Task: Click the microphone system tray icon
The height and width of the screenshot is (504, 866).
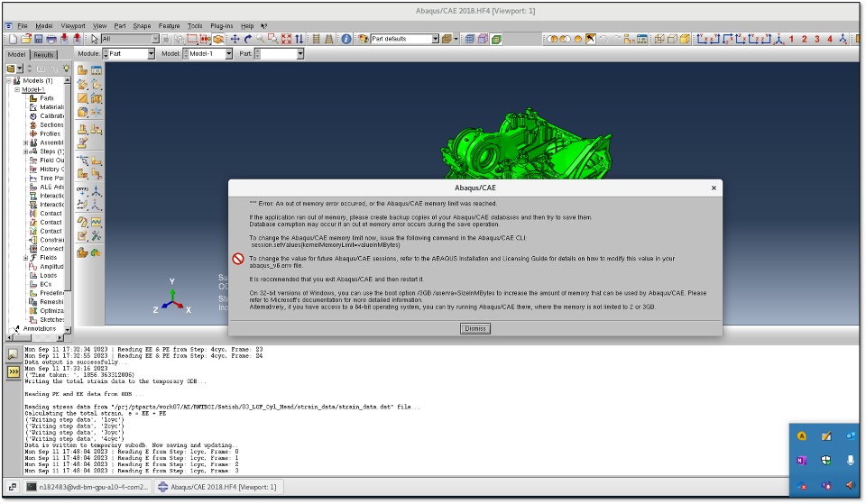Action: (x=851, y=460)
